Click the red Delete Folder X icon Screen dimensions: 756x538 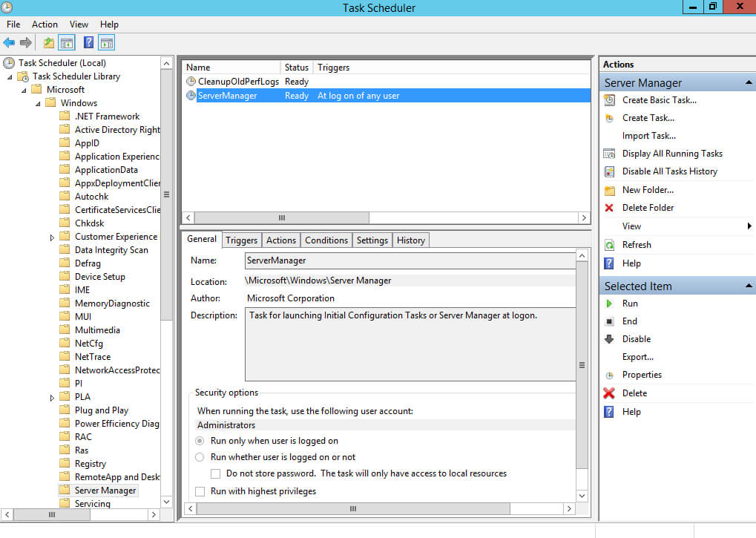609,208
